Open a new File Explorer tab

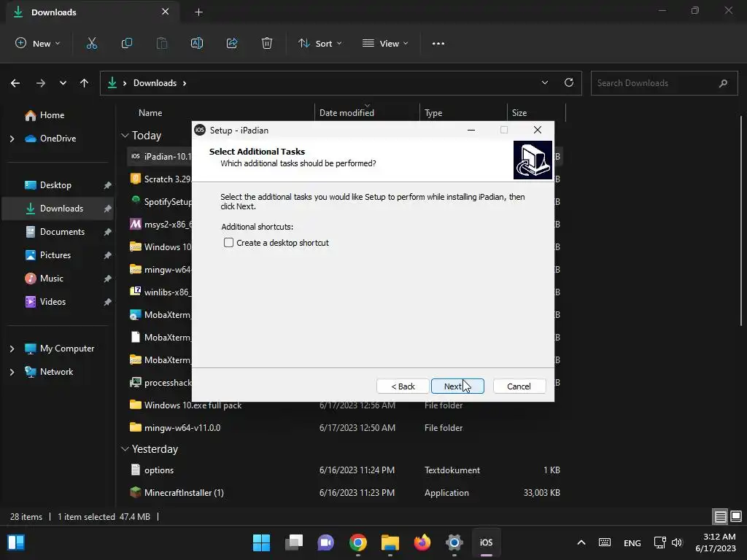coord(198,12)
